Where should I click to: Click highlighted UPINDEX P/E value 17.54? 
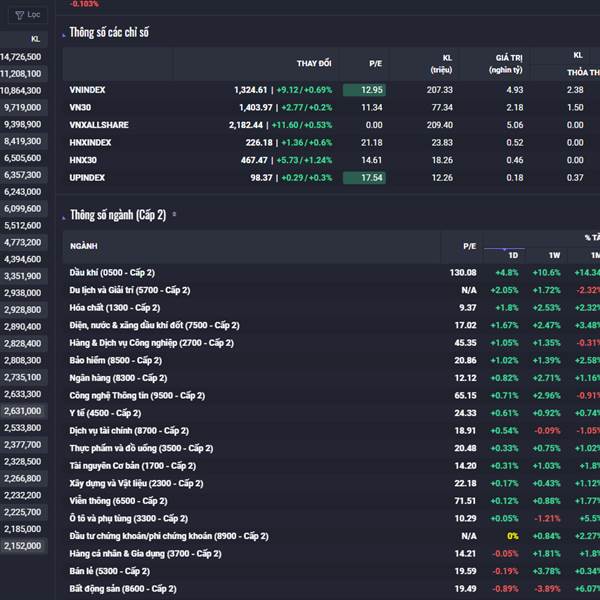click(364, 178)
